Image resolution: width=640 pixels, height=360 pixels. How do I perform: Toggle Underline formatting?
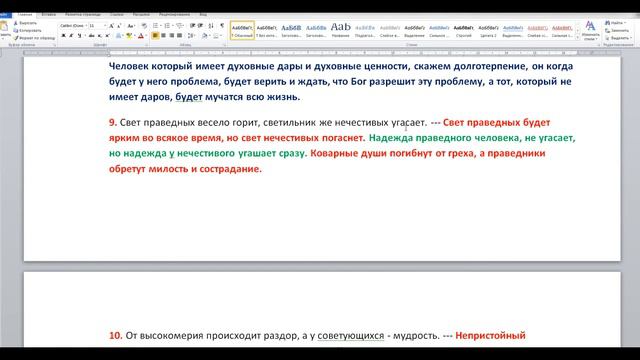[80, 36]
